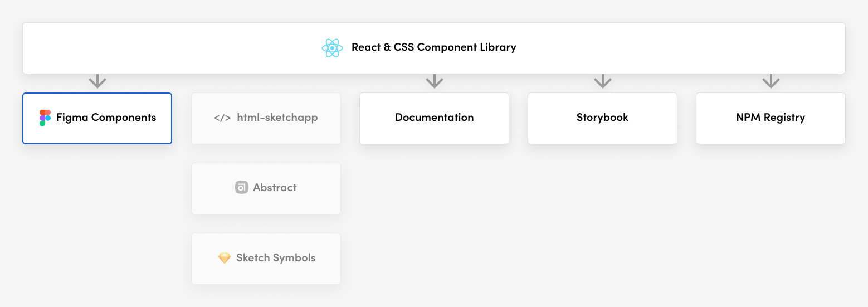868x307 pixels.
Task: Select the NPM Registry box
Action: (x=771, y=118)
